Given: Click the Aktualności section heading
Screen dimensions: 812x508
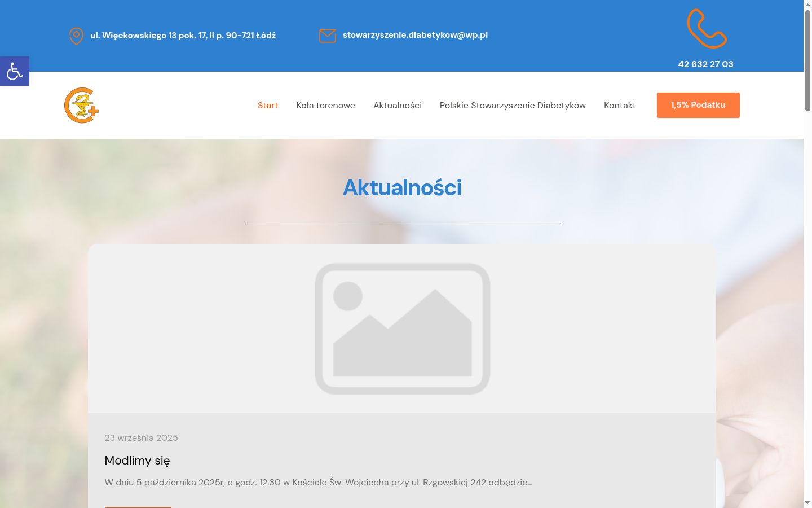Looking at the screenshot, I should 402,187.
